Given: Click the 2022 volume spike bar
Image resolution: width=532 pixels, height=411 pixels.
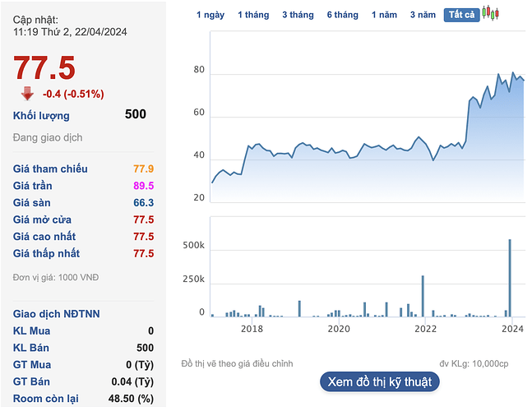Looking at the screenshot, I should click(423, 296).
